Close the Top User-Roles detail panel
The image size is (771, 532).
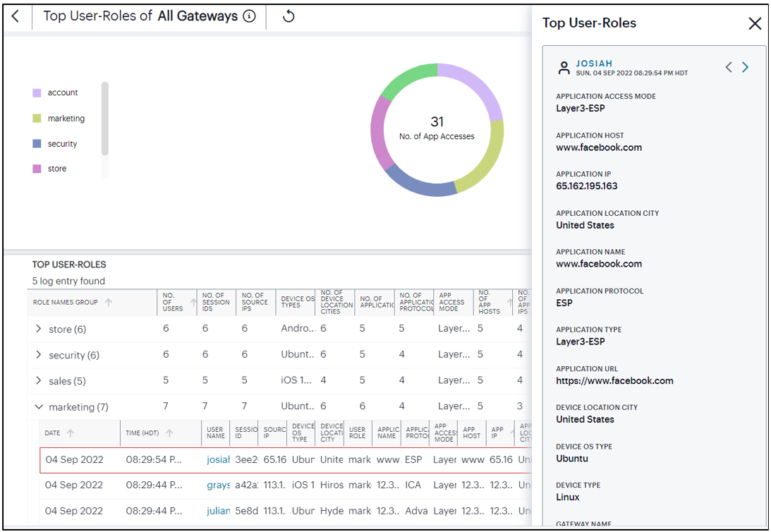(x=754, y=23)
